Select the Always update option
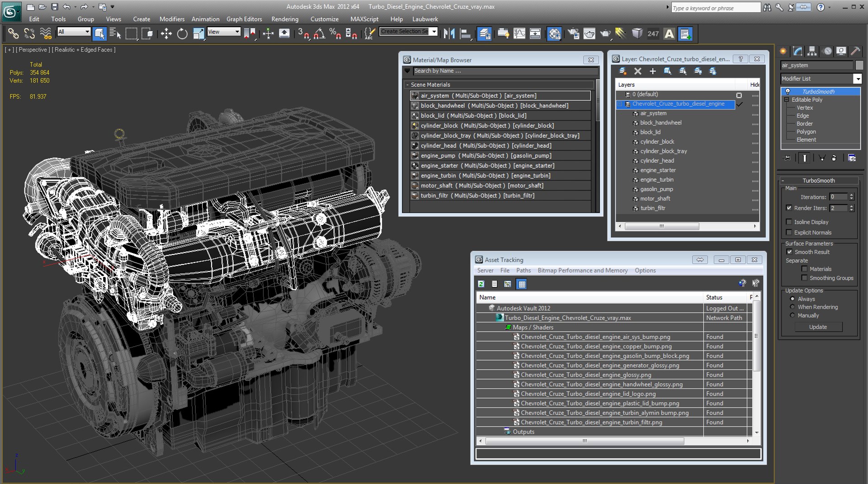This screenshot has height=484, width=868. coord(792,299)
